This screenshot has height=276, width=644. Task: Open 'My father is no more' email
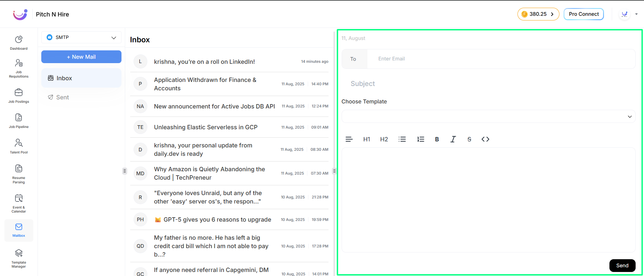click(229, 246)
